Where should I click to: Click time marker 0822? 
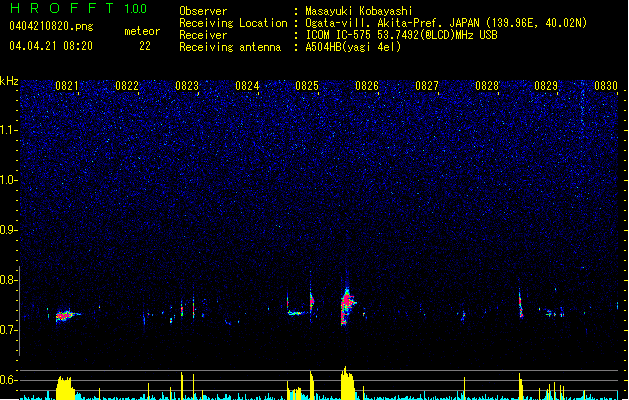[127, 86]
